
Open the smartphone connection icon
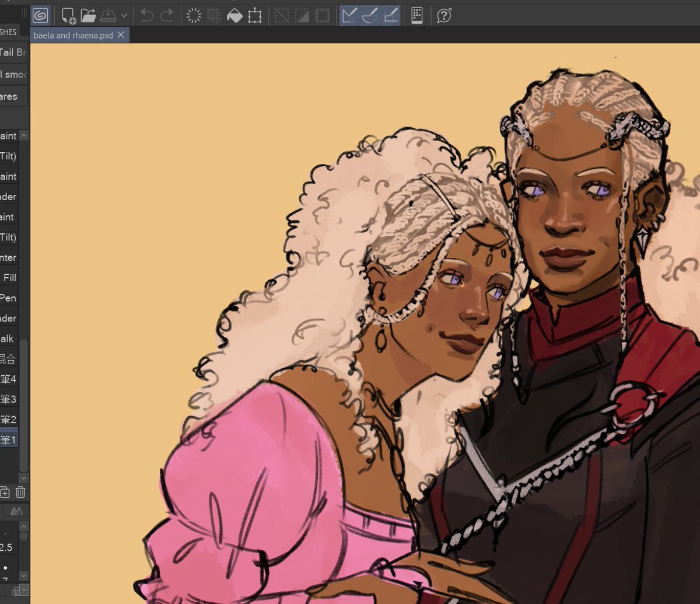tap(416, 16)
